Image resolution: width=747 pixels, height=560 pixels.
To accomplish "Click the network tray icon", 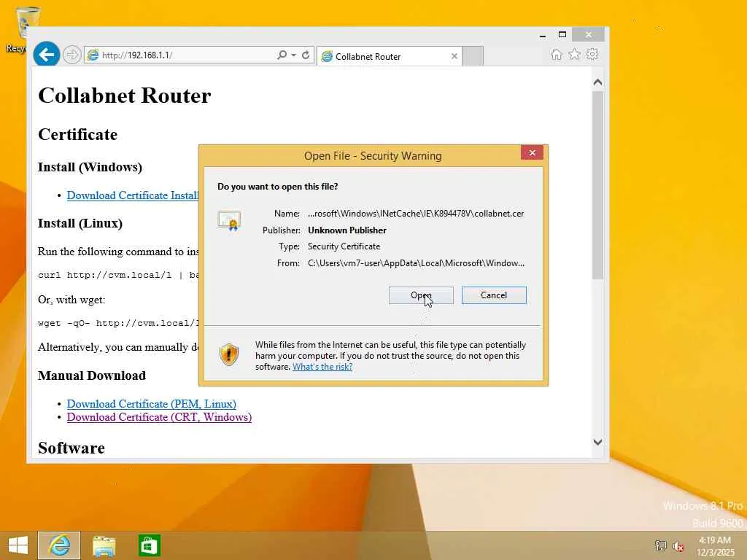I will point(660,545).
